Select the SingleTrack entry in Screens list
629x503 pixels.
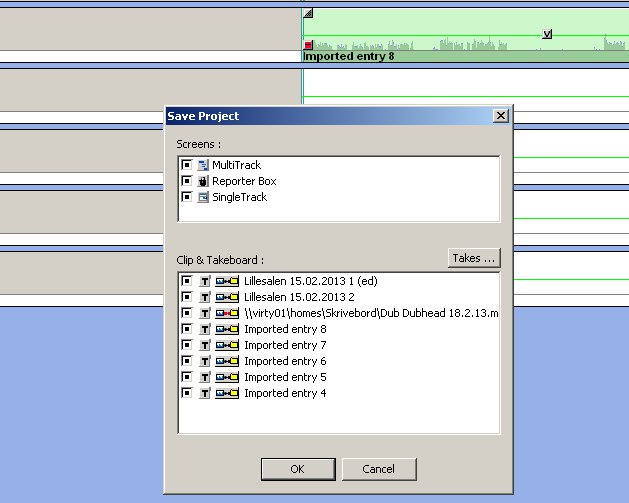[239, 197]
